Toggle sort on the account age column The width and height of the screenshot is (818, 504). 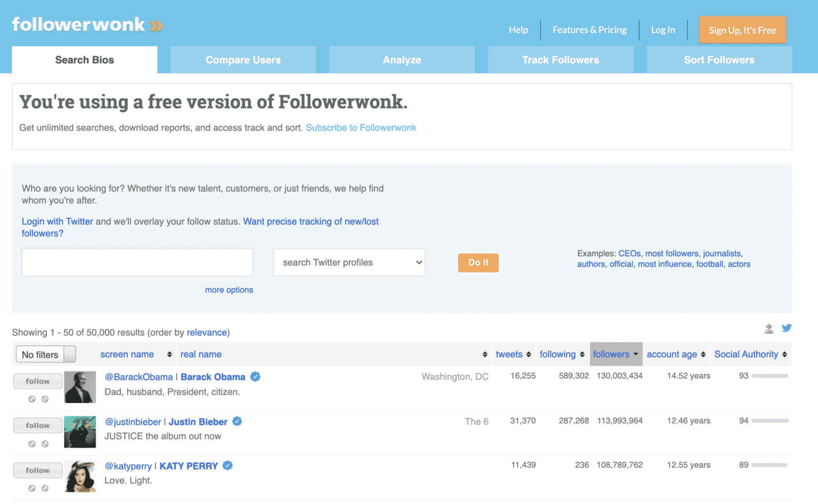tap(705, 354)
